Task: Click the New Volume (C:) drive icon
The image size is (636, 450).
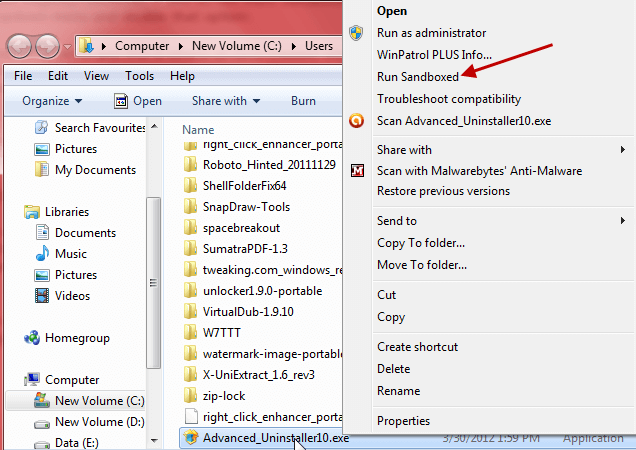Action: [x=42, y=400]
